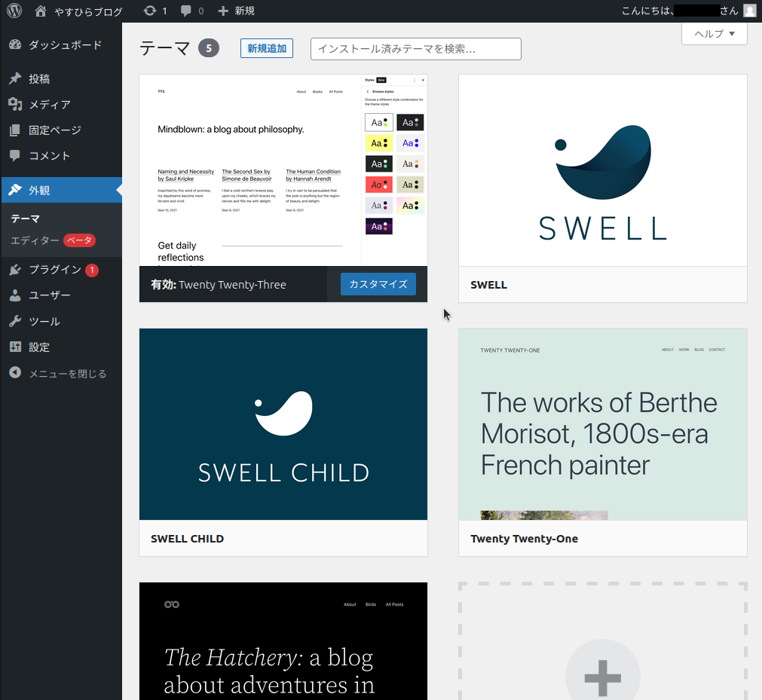Viewport: 762px width, 700px height.
Task: Open the user avatar in admin bar
Action: 750,11
